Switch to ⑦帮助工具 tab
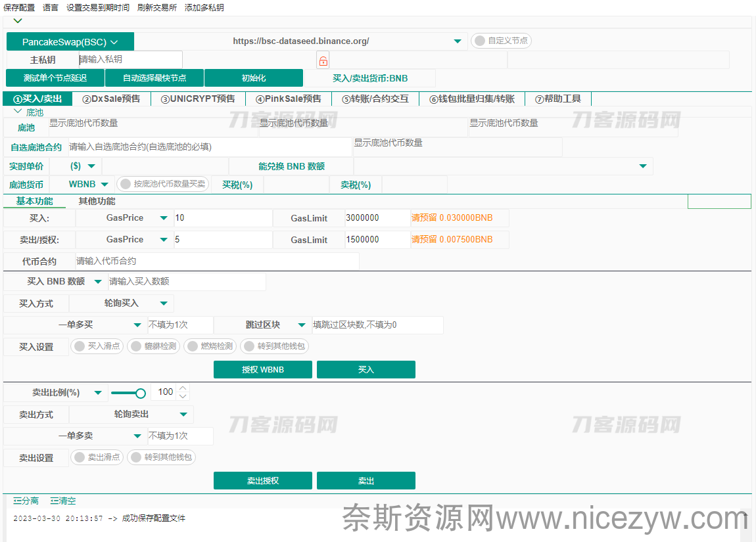This screenshot has height=542, width=756. tap(558, 99)
